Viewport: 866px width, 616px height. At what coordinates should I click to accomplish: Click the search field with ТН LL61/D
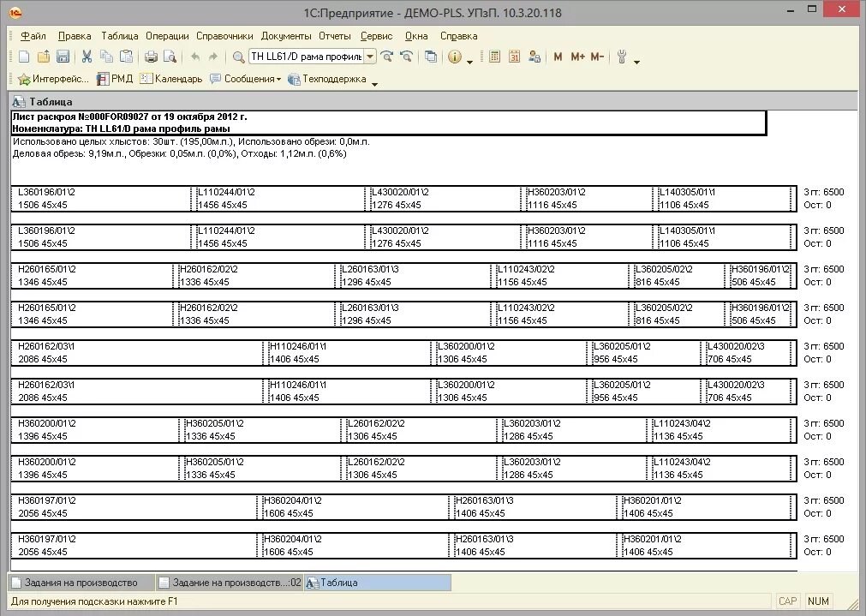coord(307,57)
